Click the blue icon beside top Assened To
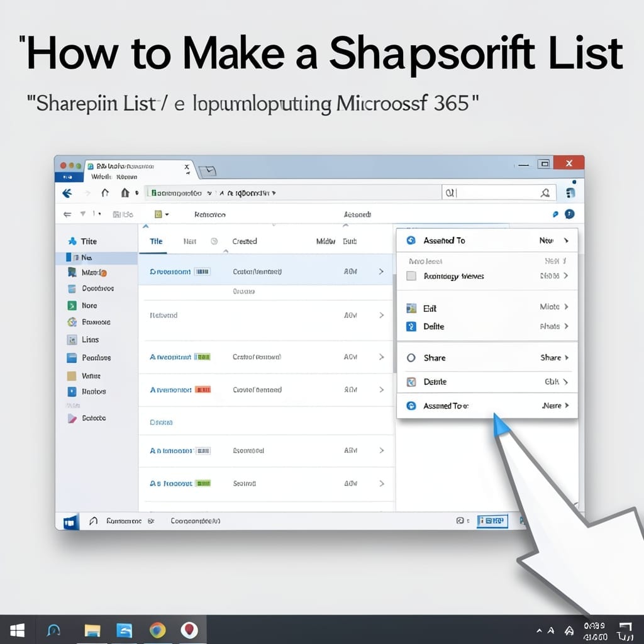Screen dimensions: 644x644 411,241
